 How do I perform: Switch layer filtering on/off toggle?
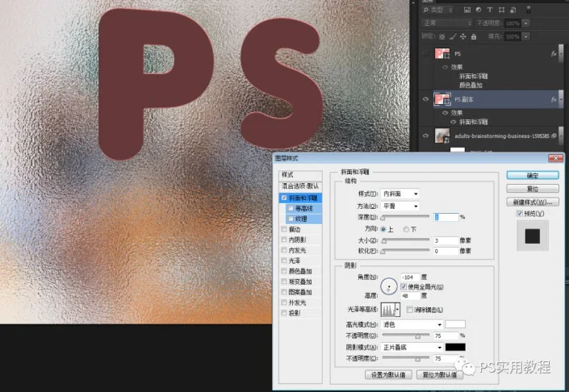tap(529, 10)
